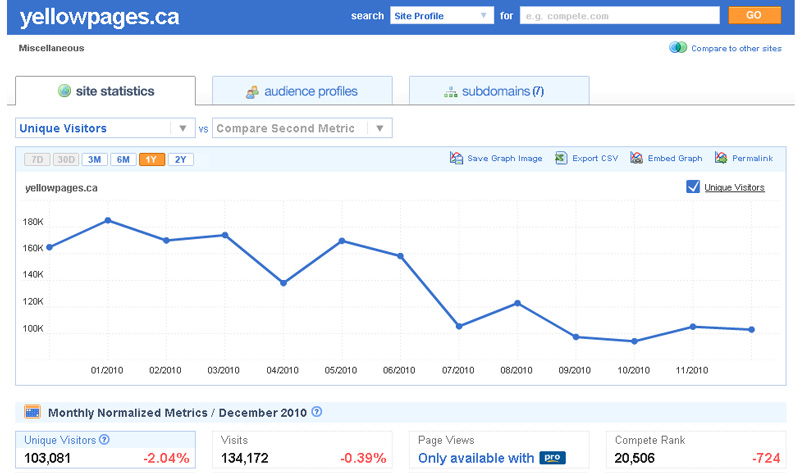
Task: Click the -724 rank change value
Action: (766, 458)
